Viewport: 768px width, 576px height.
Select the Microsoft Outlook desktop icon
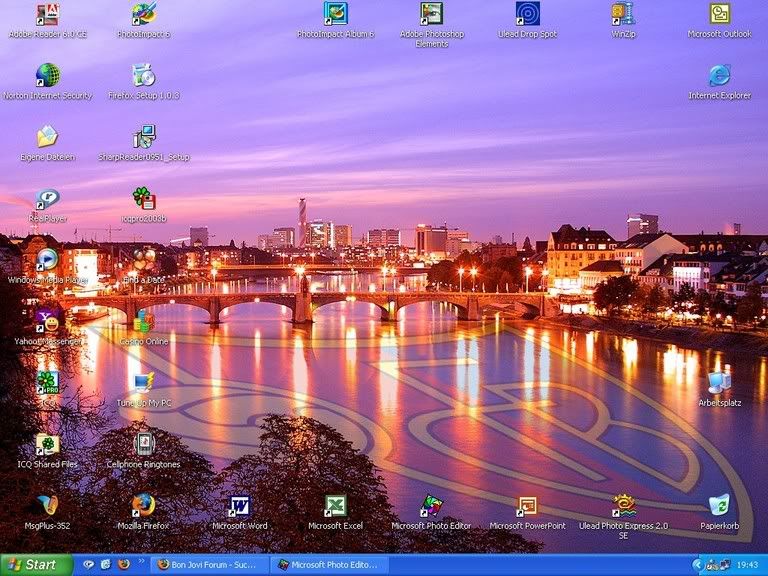(719, 14)
